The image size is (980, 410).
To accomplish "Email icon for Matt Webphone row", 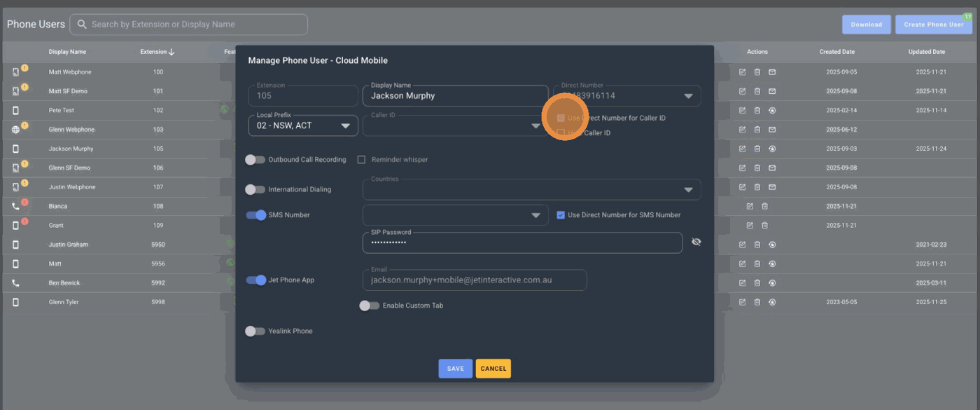I will coord(772,71).
